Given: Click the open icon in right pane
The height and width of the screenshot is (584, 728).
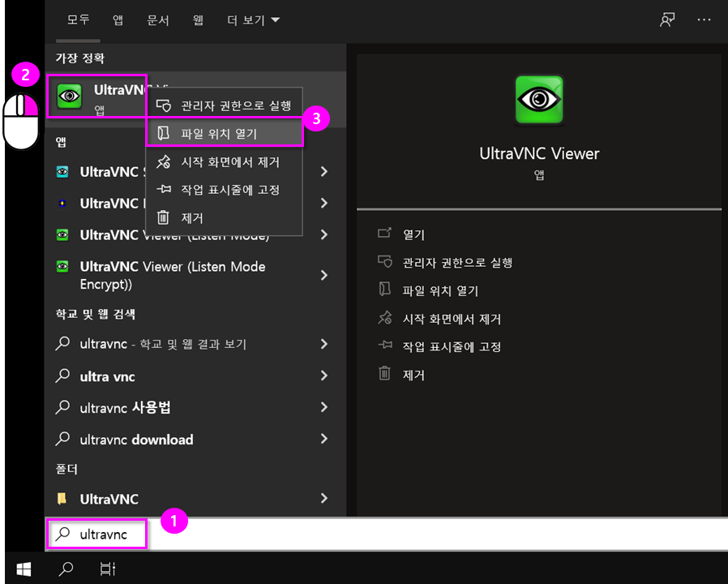Looking at the screenshot, I should pyautogui.click(x=384, y=233).
